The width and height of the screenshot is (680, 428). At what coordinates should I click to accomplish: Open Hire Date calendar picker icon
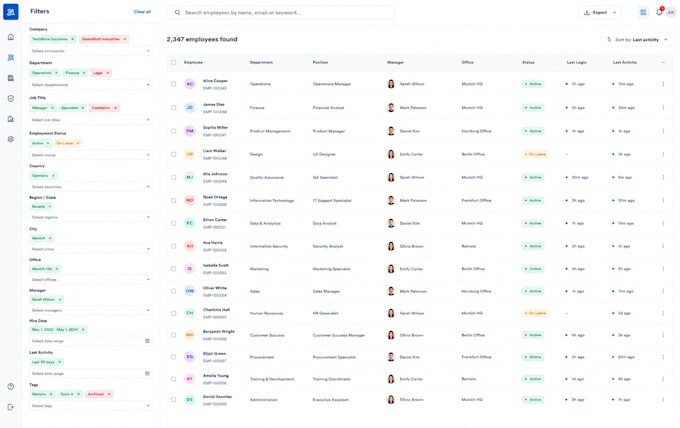[x=147, y=341]
